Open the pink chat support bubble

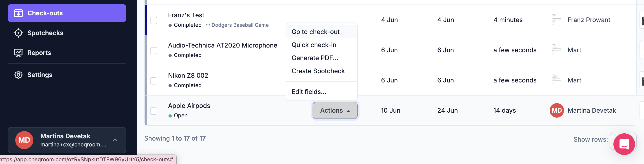tap(624, 144)
